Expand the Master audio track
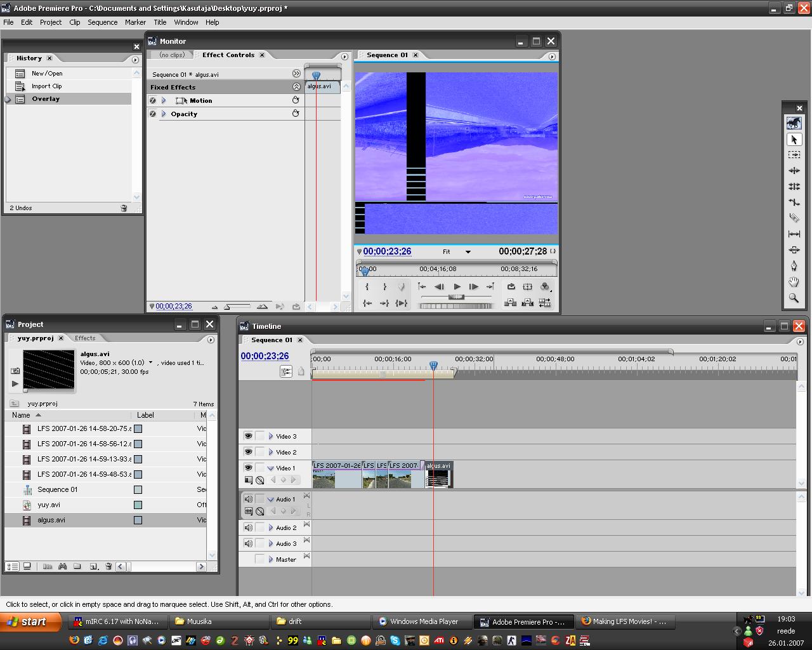 271,559
